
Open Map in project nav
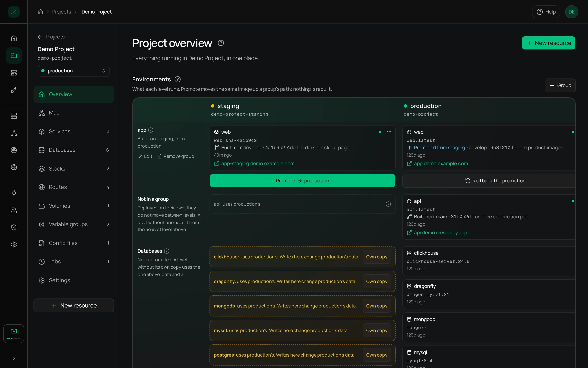coord(74,113)
